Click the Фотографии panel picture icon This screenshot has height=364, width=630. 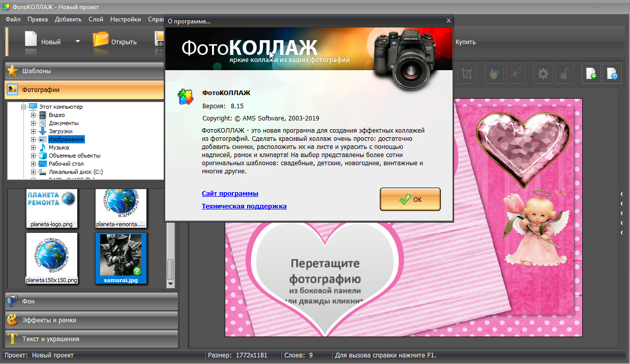(x=13, y=89)
